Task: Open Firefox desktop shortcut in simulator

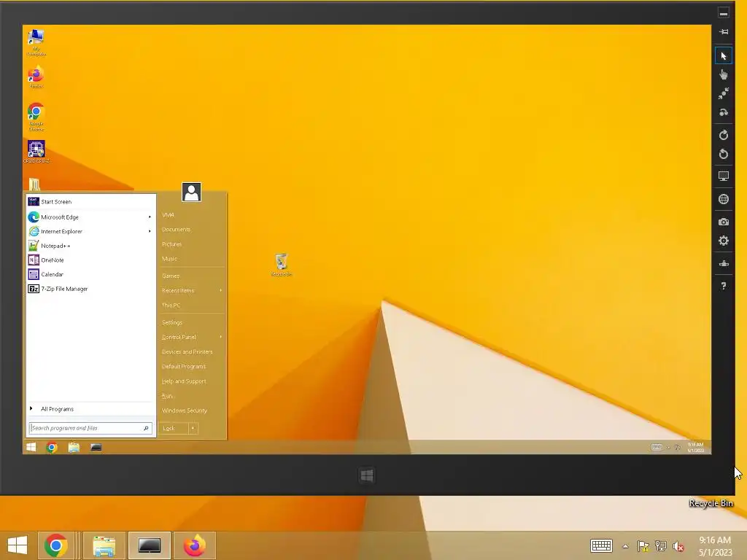Action: [36, 77]
